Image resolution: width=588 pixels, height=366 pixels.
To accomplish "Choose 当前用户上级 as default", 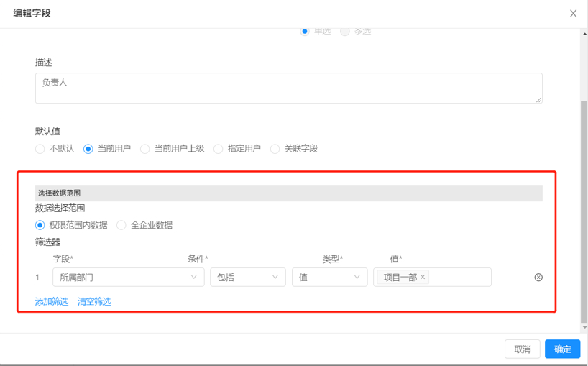I will 145,149.
